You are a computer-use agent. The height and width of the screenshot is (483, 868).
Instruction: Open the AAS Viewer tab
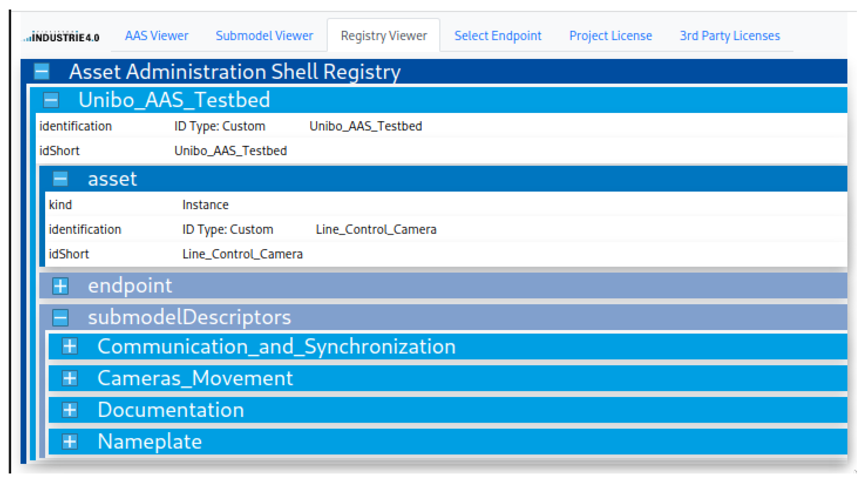click(156, 36)
